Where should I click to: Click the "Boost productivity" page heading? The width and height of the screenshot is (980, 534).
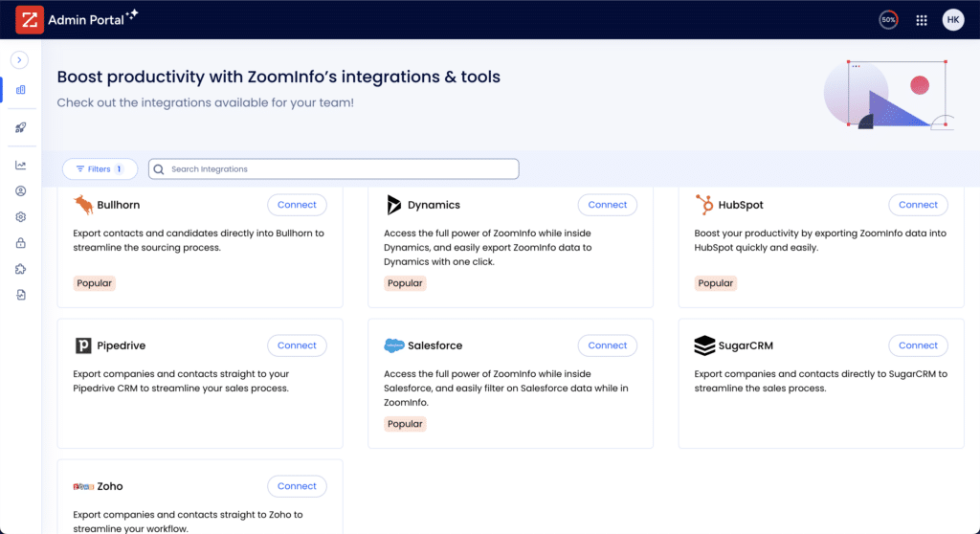tap(278, 77)
